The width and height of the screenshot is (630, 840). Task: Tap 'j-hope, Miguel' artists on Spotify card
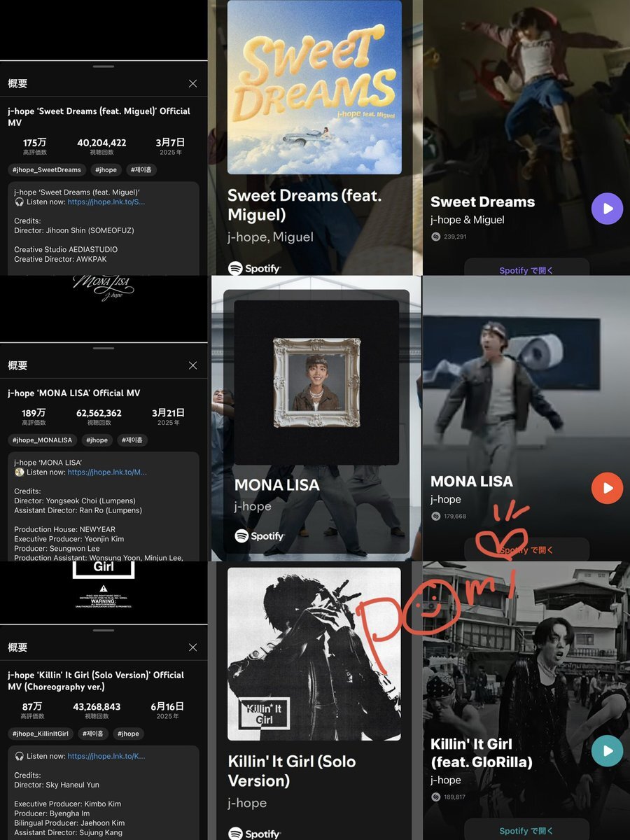point(270,237)
